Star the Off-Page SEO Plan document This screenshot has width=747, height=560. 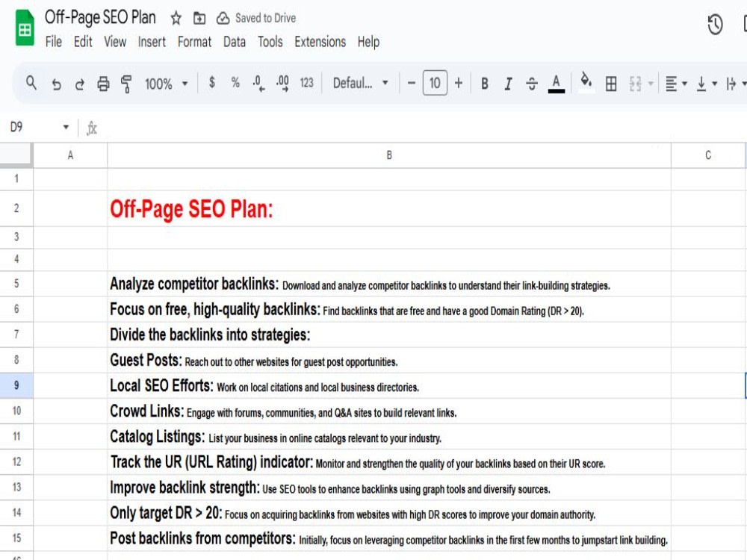[176, 18]
